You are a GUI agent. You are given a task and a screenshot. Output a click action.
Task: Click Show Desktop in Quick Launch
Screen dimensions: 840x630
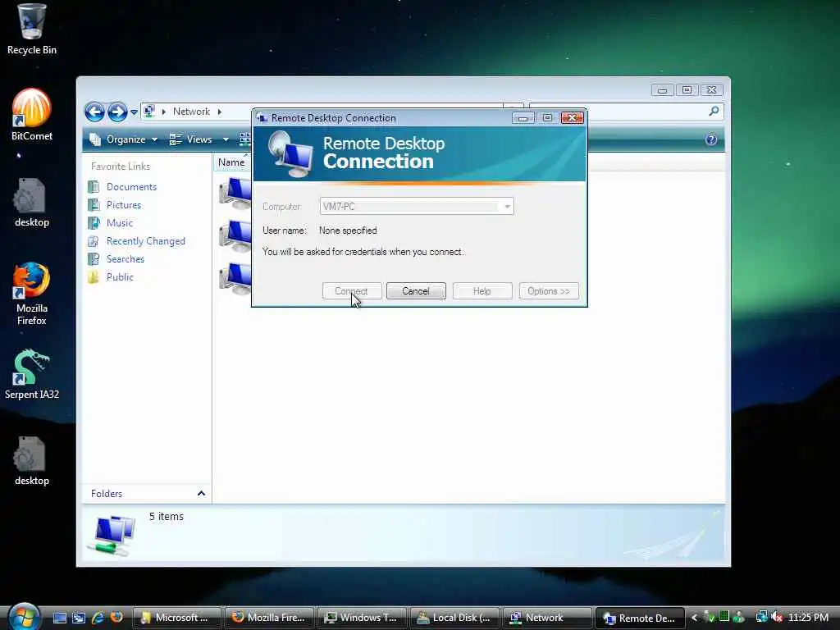59,618
